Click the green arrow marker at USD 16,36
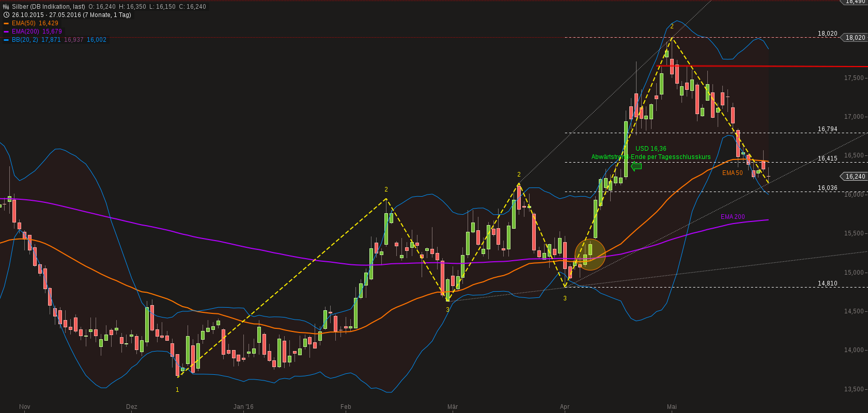 tap(637, 166)
